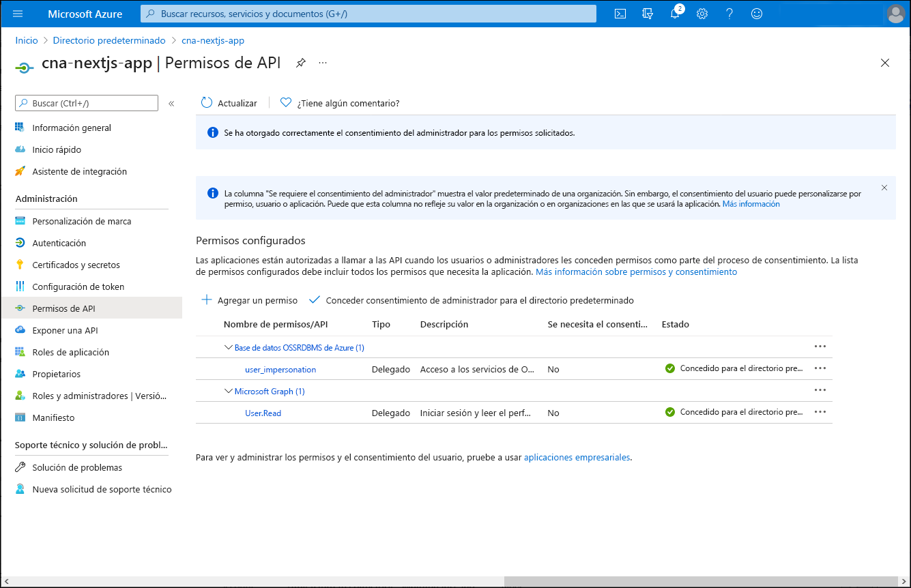The image size is (911, 588).
Task: Click 'Iniciar sesión y leer el perf...' description cell
Action: (x=476, y=413)
